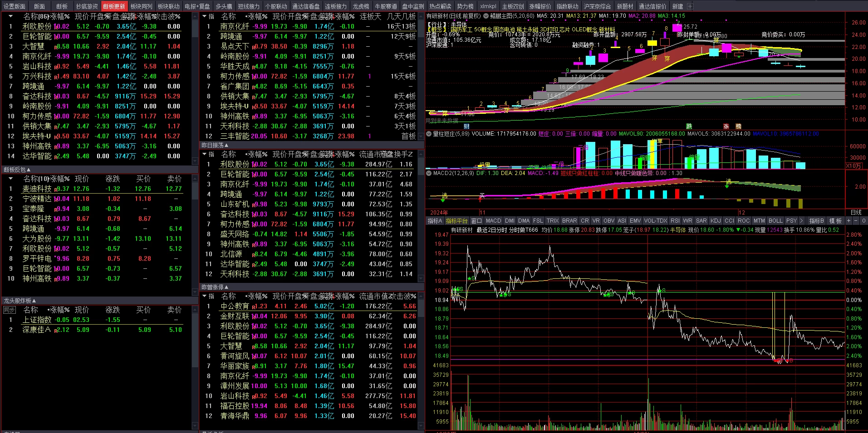868x433 pixels.
Task: Open the dropdown arrow in 断板反包 list header
Action: pos(10,179)
